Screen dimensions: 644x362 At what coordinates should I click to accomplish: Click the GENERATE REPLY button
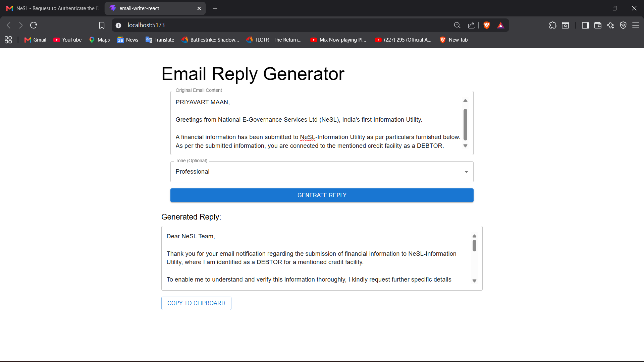coord(322,195)
